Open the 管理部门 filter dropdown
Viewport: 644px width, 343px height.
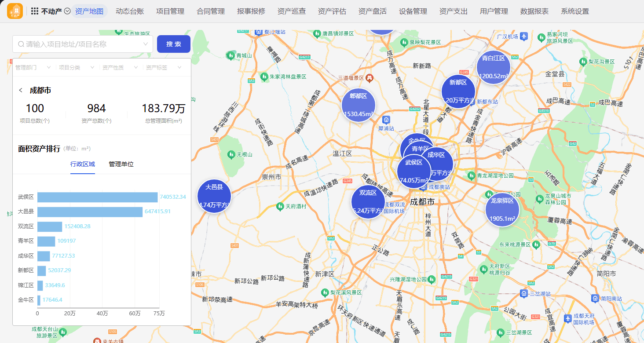[33, 67]
